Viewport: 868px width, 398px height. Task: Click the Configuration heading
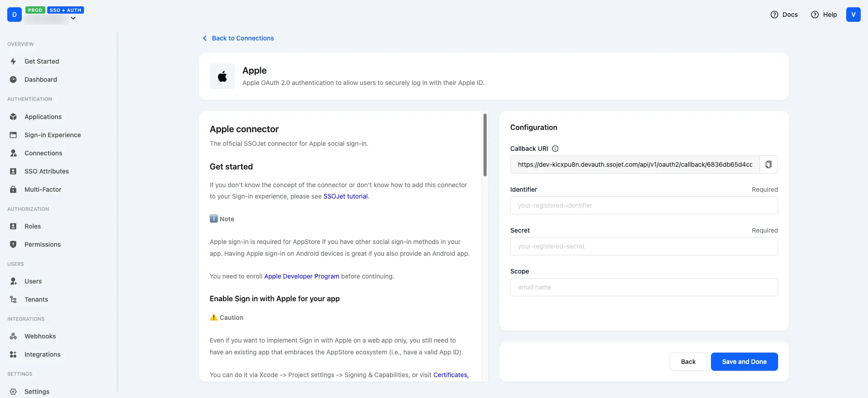click(534, 127)
